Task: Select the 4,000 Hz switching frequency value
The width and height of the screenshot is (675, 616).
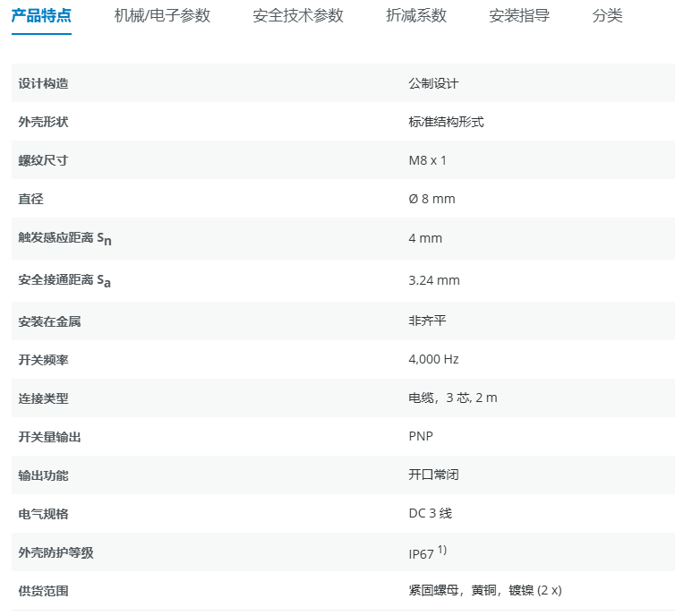Action: pyautogui.click(x=433, y=359)
